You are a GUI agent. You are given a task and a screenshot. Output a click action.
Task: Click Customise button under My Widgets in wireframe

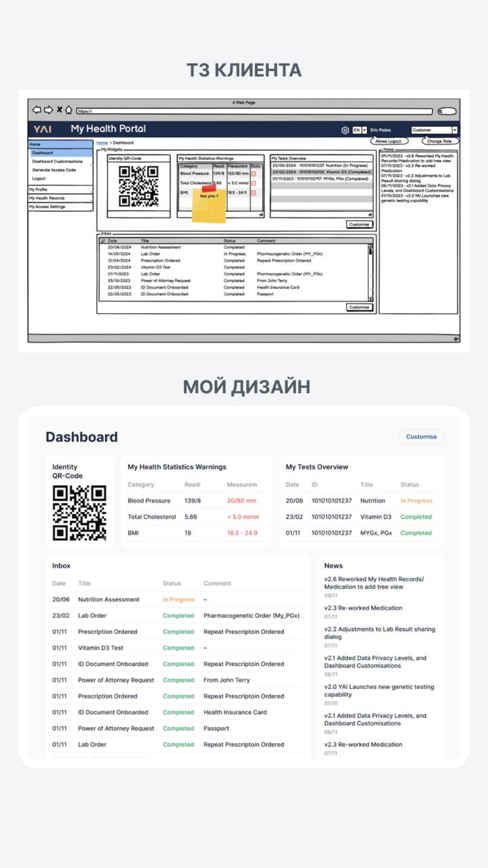(359, 224)
